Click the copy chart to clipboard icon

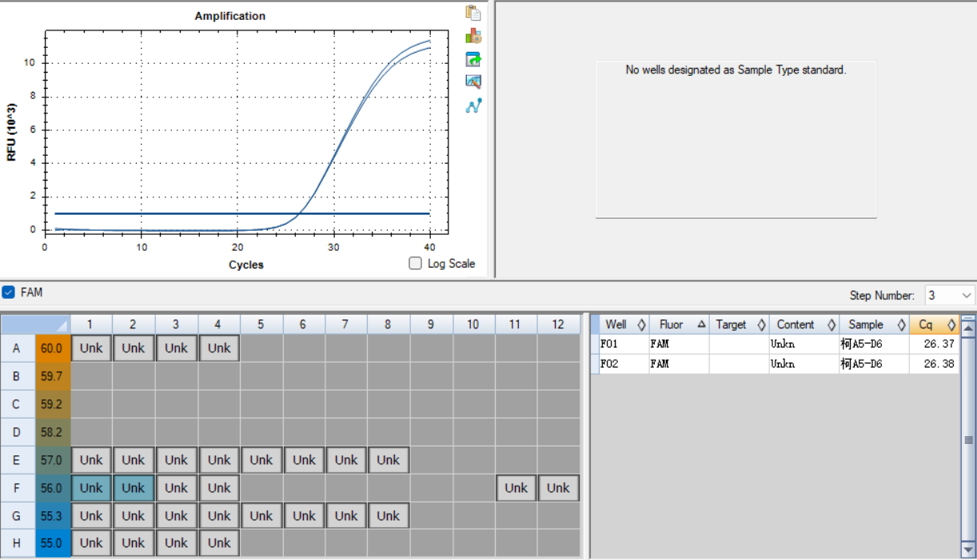(473, 13)
